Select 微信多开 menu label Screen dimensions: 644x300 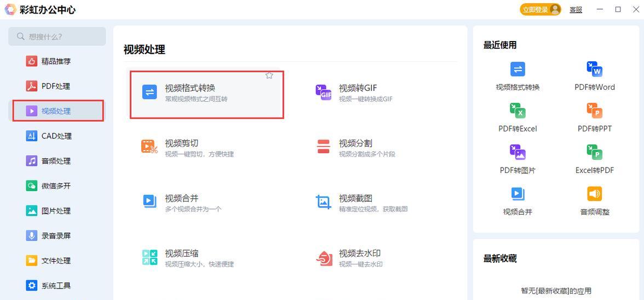click(56, 186)
